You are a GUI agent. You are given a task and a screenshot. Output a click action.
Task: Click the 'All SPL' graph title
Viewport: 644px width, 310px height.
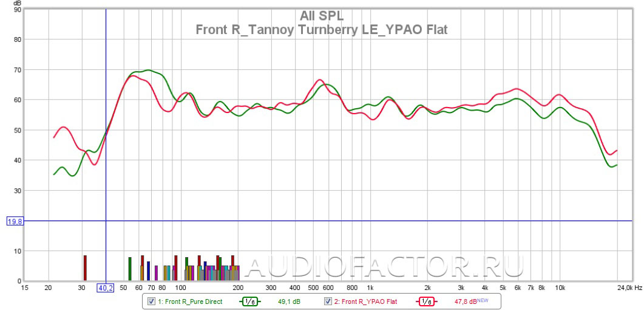pyautogui.click(x=322, y=16)
